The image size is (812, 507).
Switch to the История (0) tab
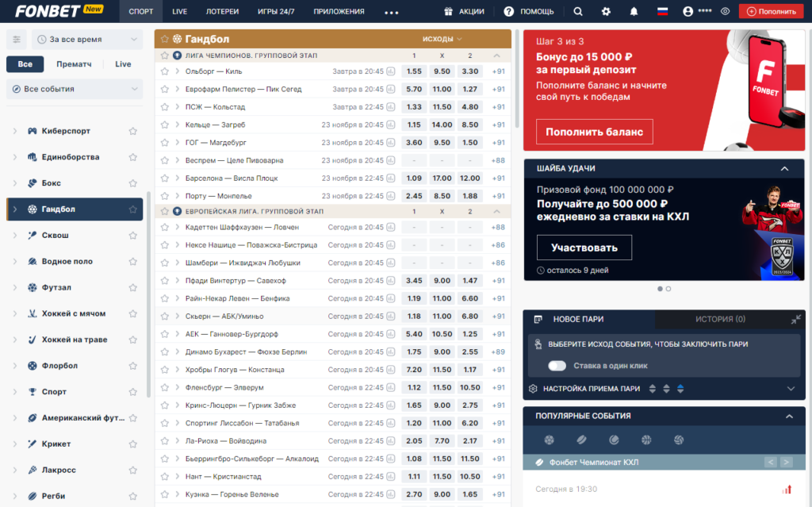(720, 319)
